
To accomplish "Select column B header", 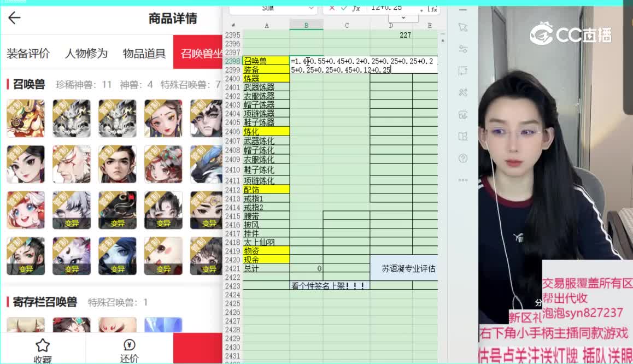I will (307, 26).
